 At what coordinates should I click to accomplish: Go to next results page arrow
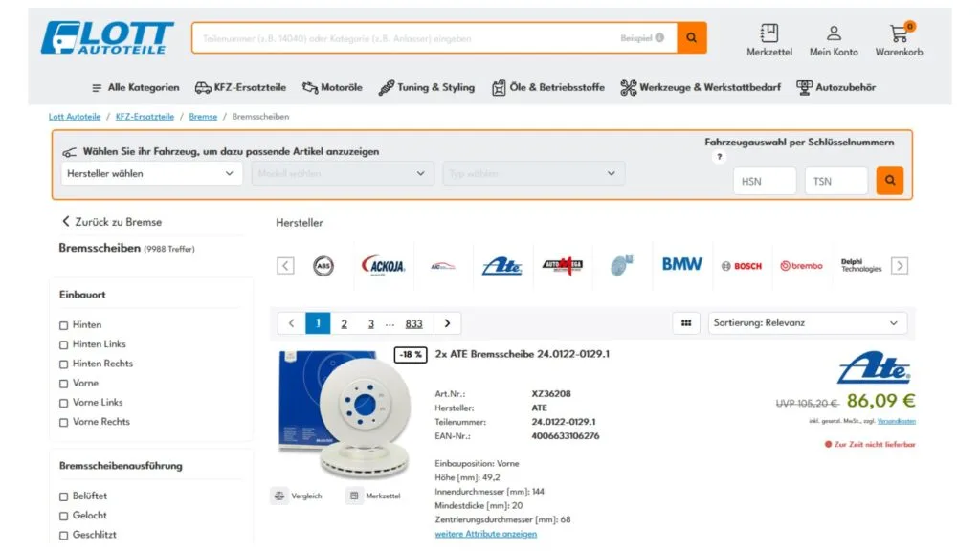coord(447,323)
